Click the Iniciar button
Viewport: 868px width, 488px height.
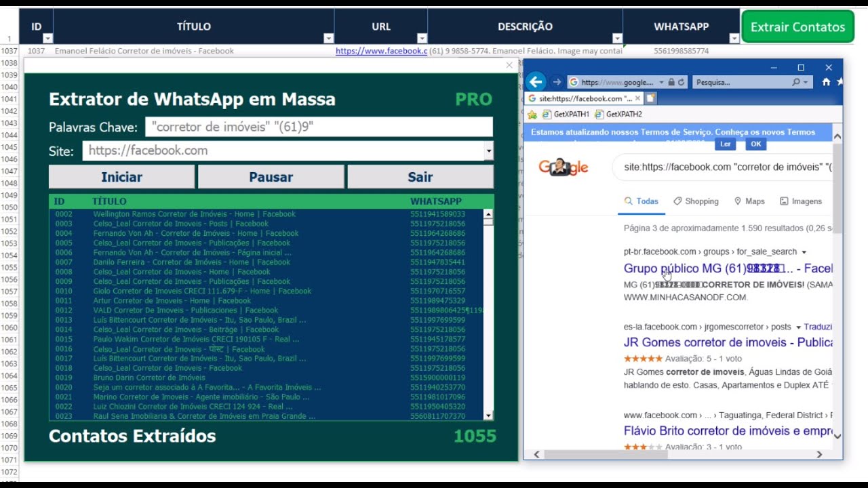point(121,177)
